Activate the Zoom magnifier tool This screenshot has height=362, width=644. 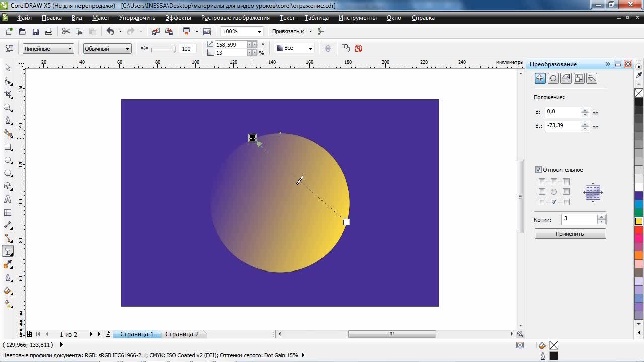click(x=8, y=108)
